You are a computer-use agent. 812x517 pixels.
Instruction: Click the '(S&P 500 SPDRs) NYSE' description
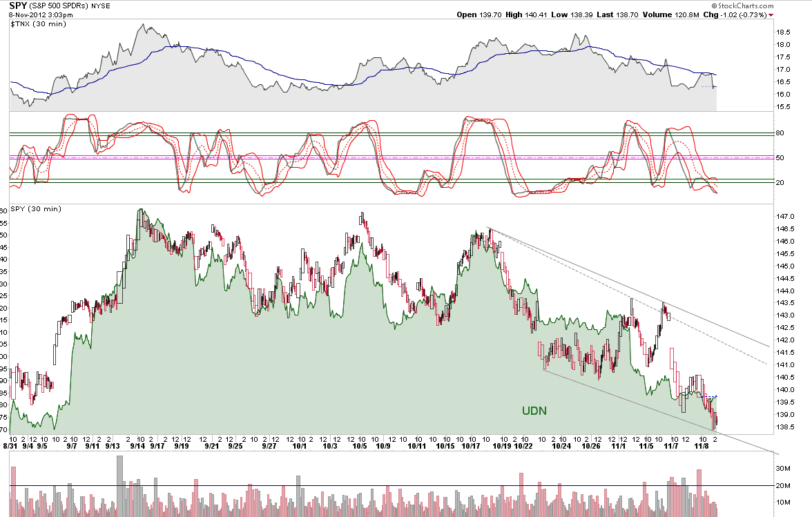69,7
